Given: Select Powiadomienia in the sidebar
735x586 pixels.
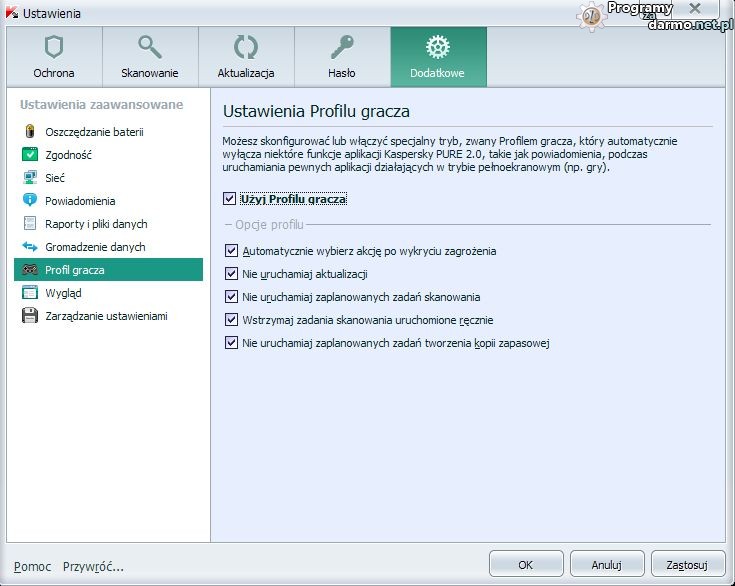Looking at the screenshot, I should coord(108,201).
